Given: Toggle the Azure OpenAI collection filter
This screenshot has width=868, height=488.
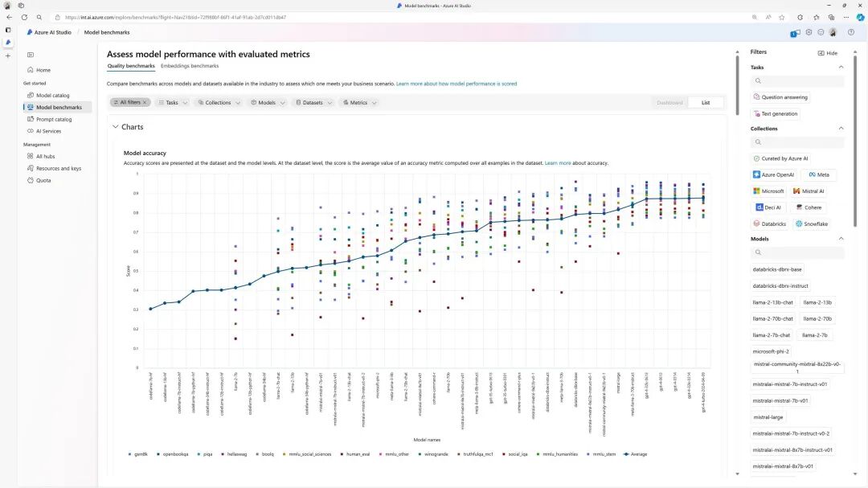Looking at the screenshot, I should point(773,174).
